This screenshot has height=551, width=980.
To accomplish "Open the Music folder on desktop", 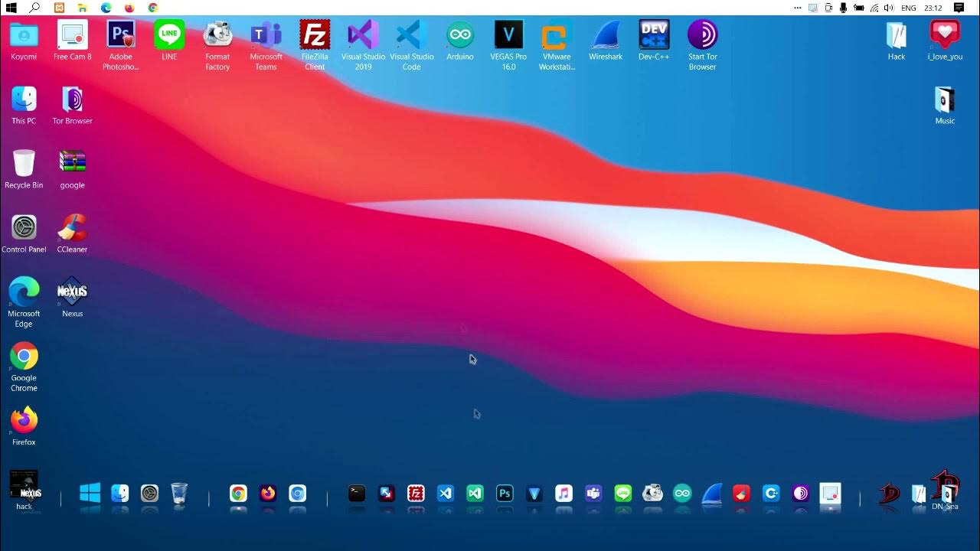I will pyautogui.click(x=945, y=105).
